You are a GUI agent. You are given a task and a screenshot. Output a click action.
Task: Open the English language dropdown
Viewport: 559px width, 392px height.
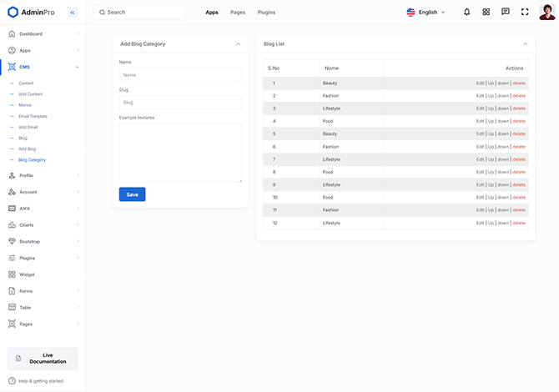pyautogui.click(x=426, y=13)
